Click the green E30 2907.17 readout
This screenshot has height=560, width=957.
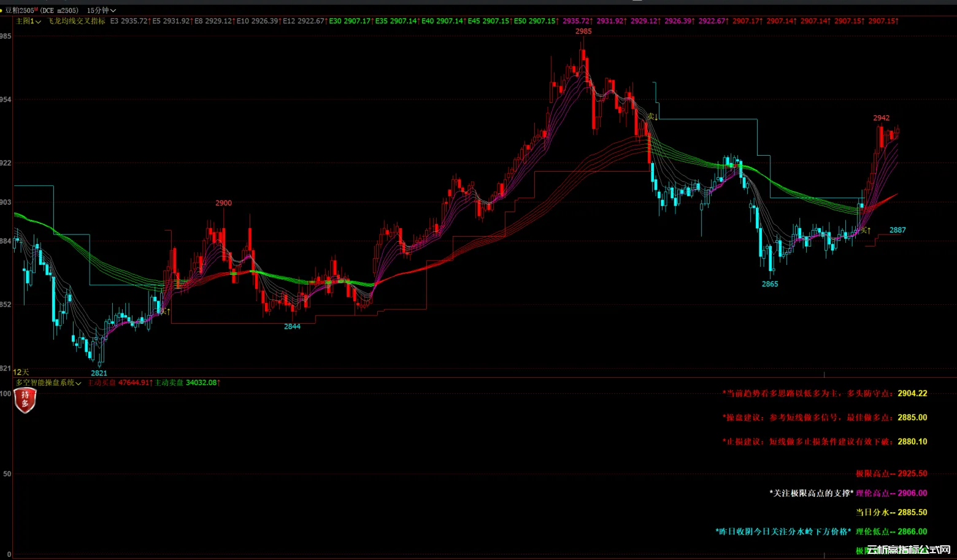[350, 21]
